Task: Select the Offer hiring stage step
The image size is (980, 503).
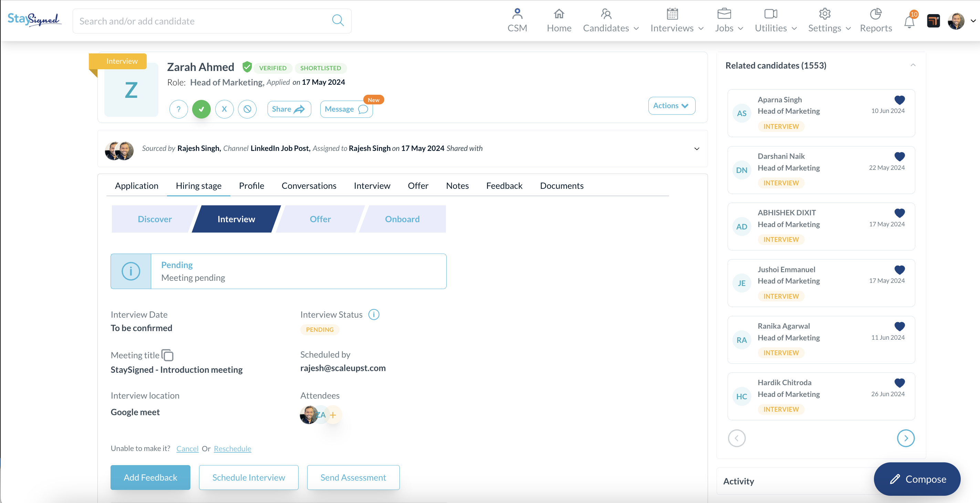Action: (x=320, y=219)
